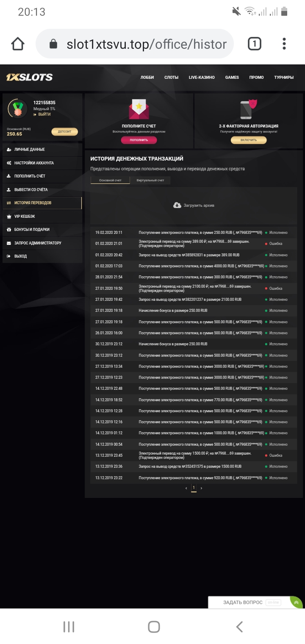Open the browser three-dot menu
The height and width of the screenshot is (644, 305).
tap(284, 44)
